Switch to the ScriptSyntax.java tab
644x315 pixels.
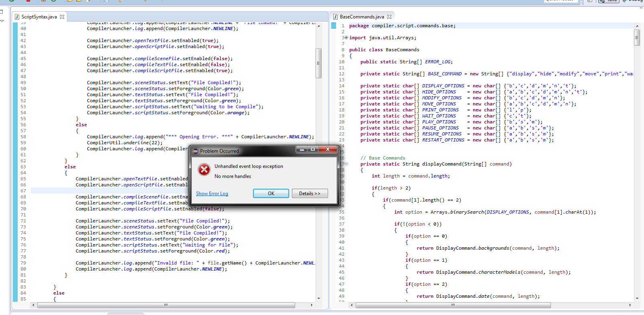[x=39, y=17]
